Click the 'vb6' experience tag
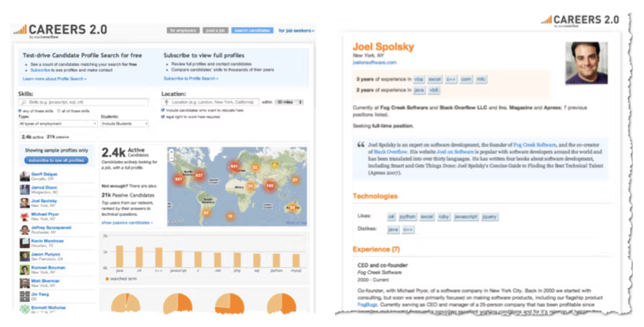 point(434,90)
